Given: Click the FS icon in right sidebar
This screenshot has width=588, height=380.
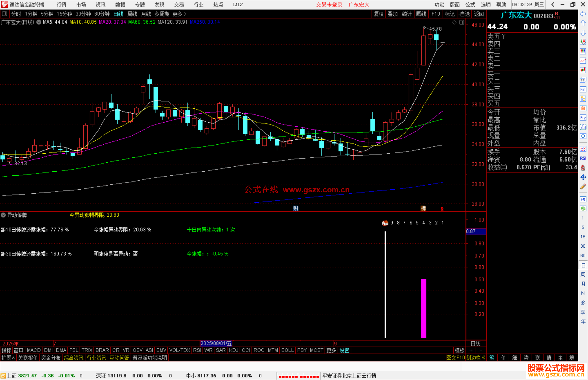Looking at the screenshot, I should click(x=583, y=199).
